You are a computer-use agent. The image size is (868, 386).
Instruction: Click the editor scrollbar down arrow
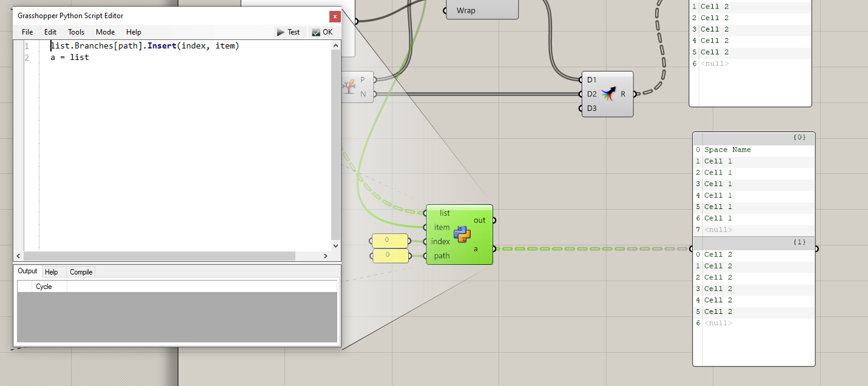pos(335,245)
